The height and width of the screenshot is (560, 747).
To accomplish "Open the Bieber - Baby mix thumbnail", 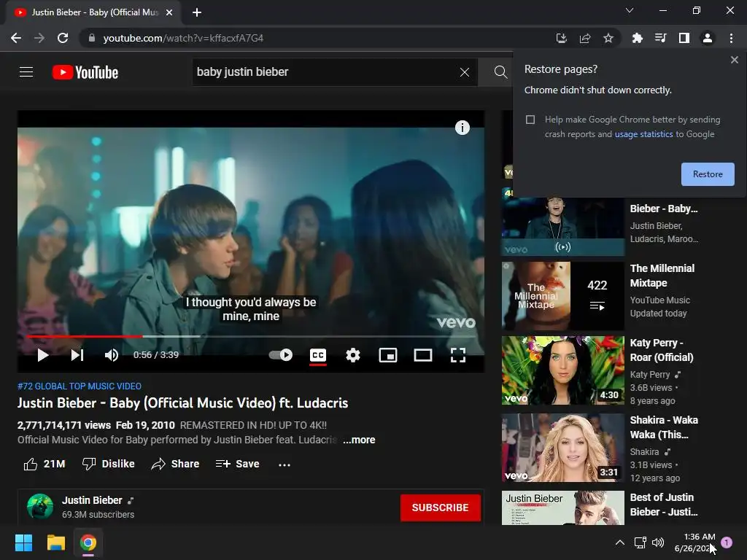I will point(562,227).
